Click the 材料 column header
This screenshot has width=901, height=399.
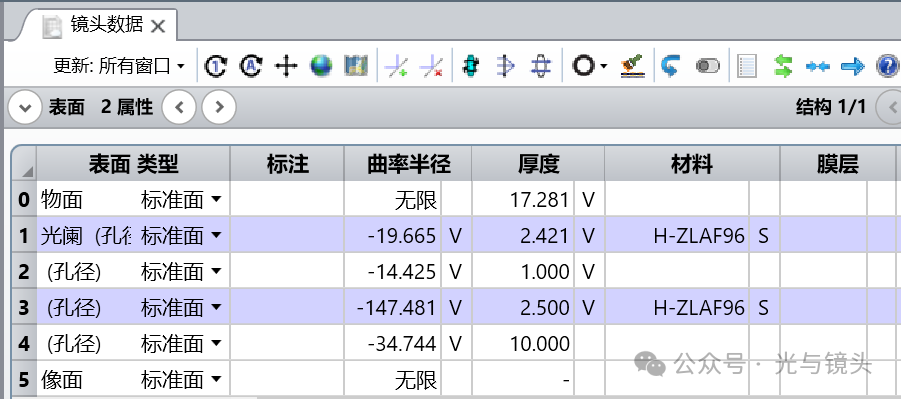pyautogui.click(x=692, y=164)
